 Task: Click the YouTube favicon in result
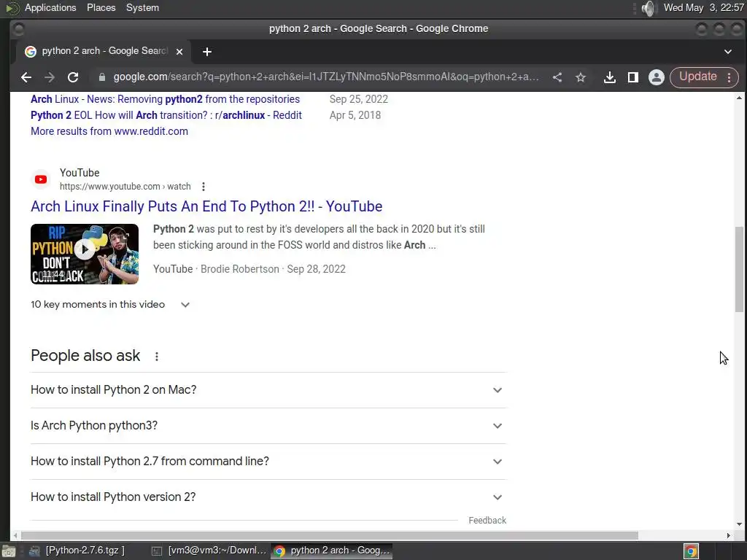(41, 179)
